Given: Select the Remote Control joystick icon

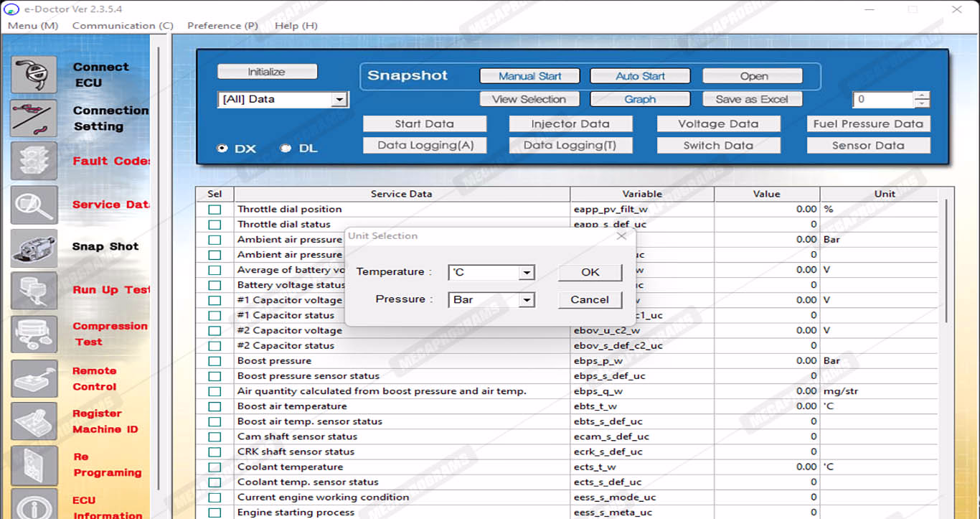Looking at the screenshot, I should 34,378.
